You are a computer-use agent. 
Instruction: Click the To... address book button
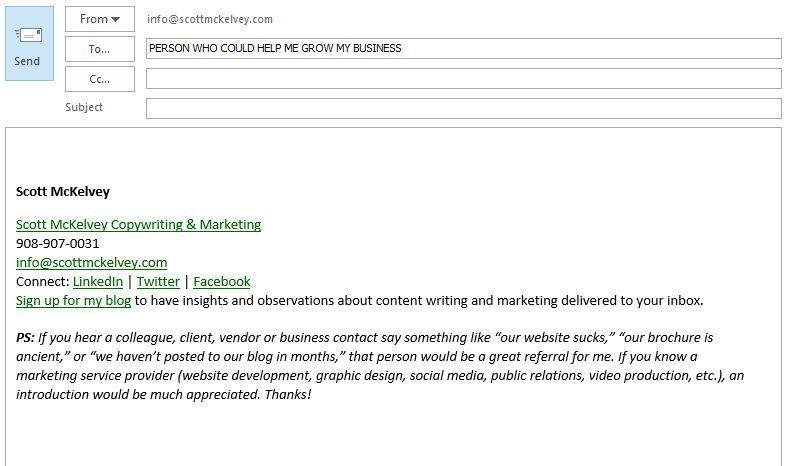pyautogui.click(x=100, y=49)
